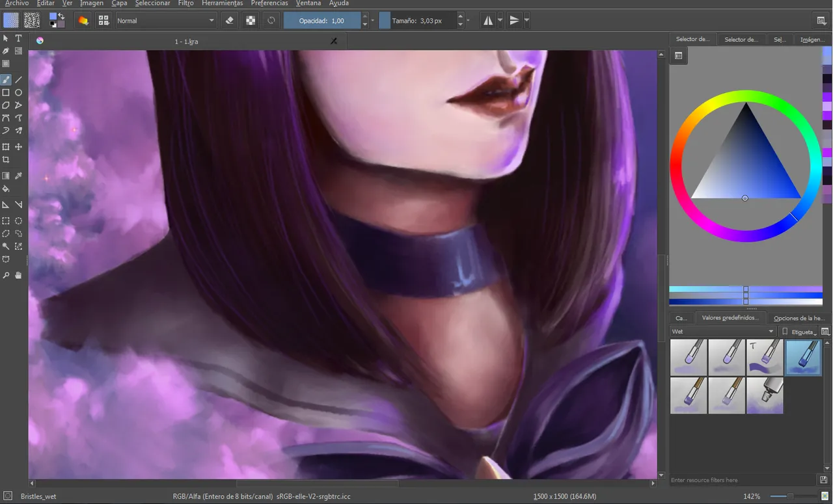This screenshot has height=504, width=833.
Task: Open the Wet tag filter dropdown
Action: point(723,332)
